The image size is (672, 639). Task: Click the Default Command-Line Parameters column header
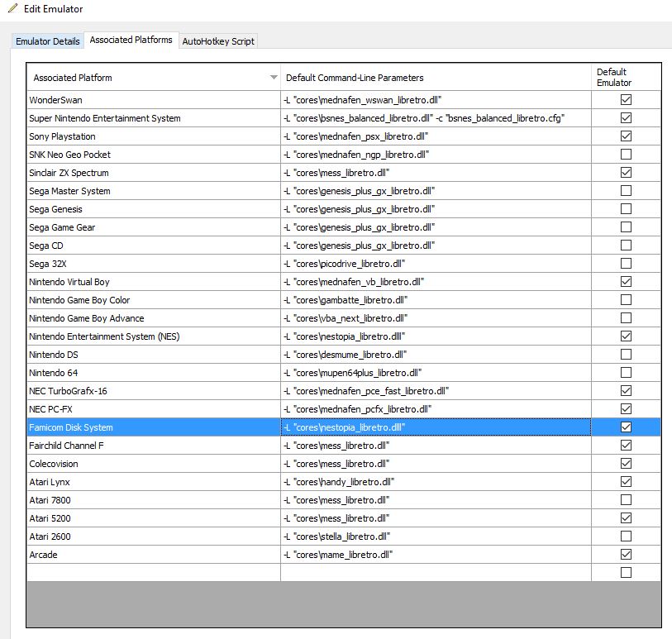coord(436,78)
